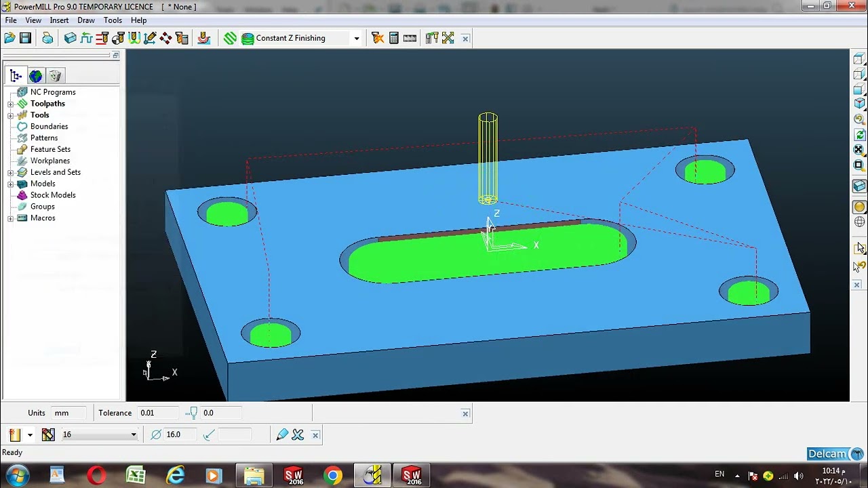Click the Measurer ruler icon
Image resolution: width=868 pixels, height=488 pixels.
[410, 38]
